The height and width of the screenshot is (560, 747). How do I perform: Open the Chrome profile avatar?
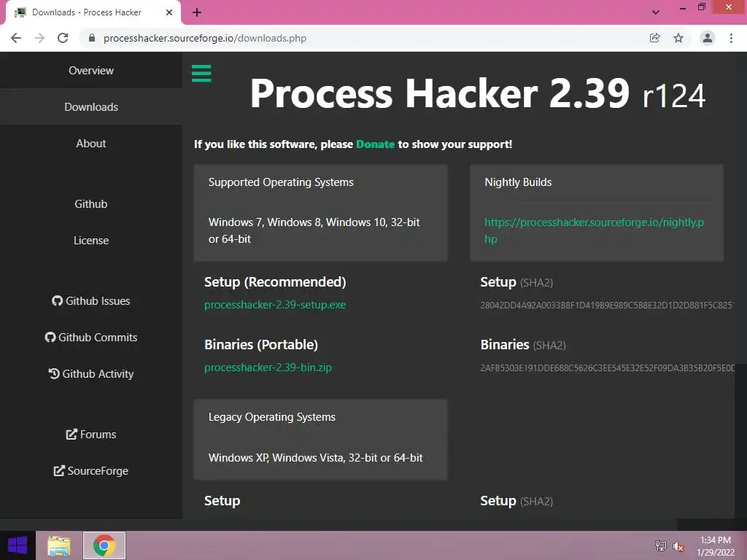click(708, 38)
